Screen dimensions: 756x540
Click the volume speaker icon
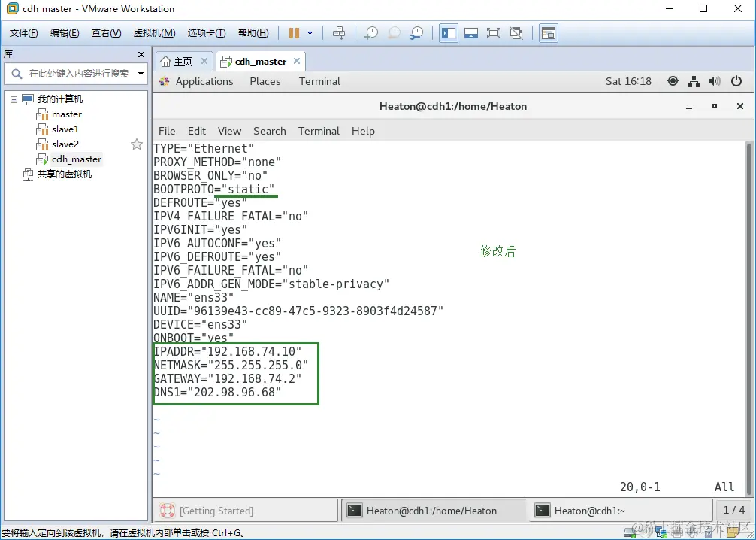(715, 81)
